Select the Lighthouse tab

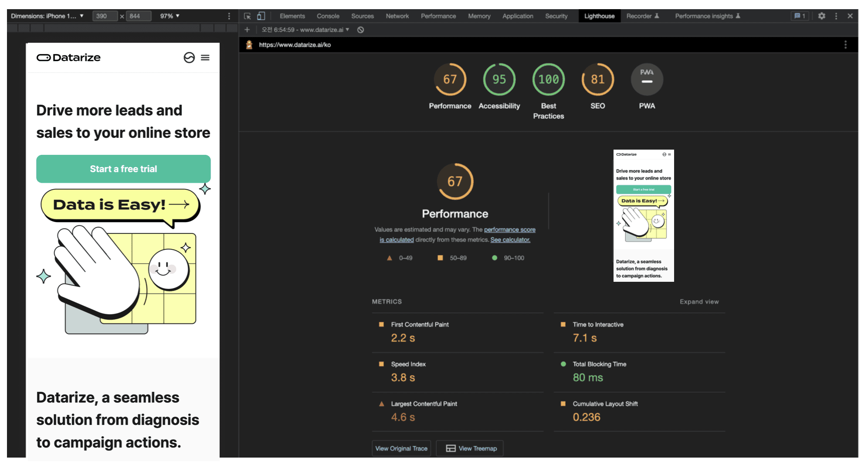[599, 16]
